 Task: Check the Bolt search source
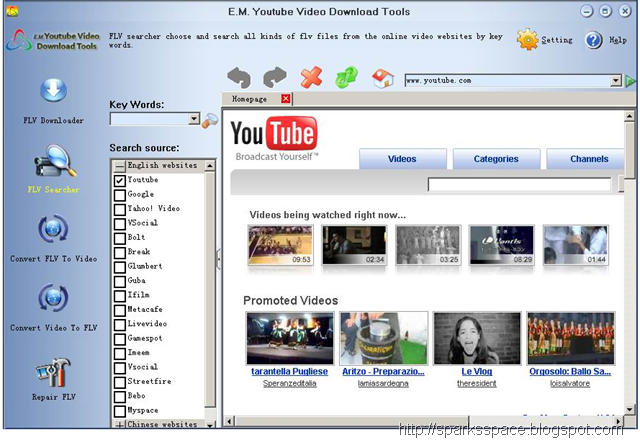(120, 238)
